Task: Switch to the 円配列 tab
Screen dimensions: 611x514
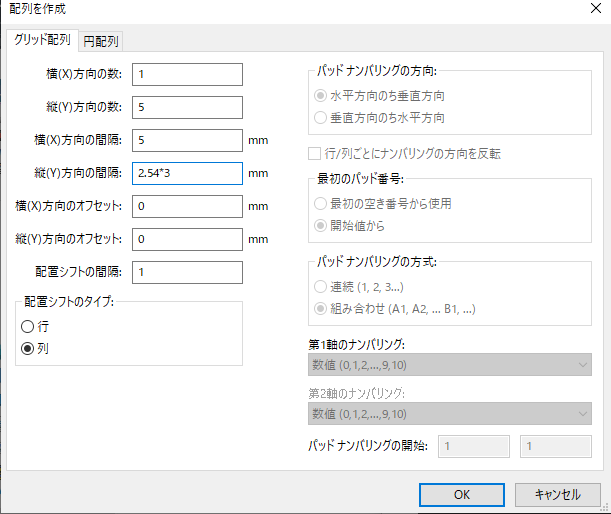Action: point(101,41)
